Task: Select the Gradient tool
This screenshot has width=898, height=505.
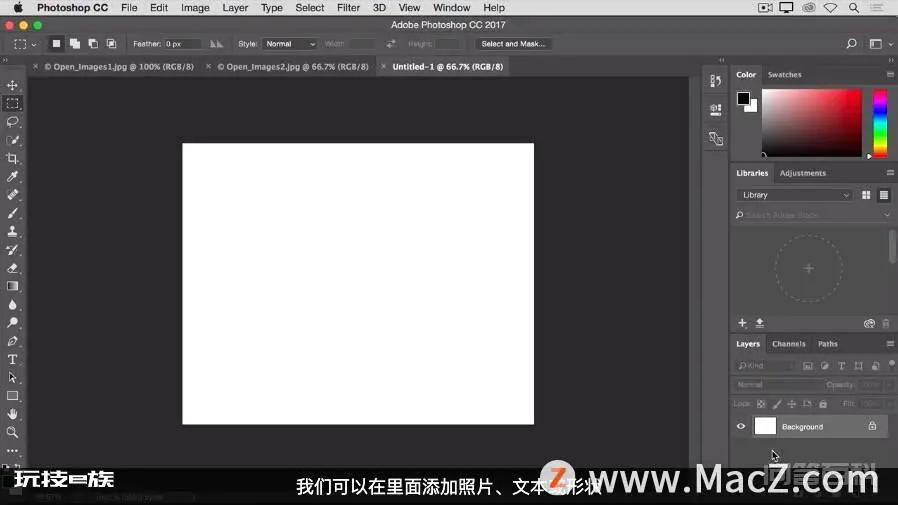Action: pyautogui.click(x=12, y=286)
